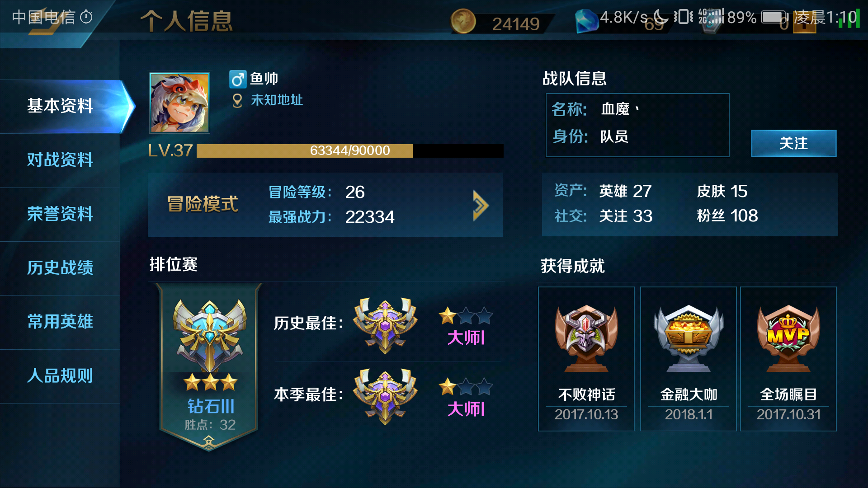
Task: Click the blue diamond currency icon
Action: 586,21
